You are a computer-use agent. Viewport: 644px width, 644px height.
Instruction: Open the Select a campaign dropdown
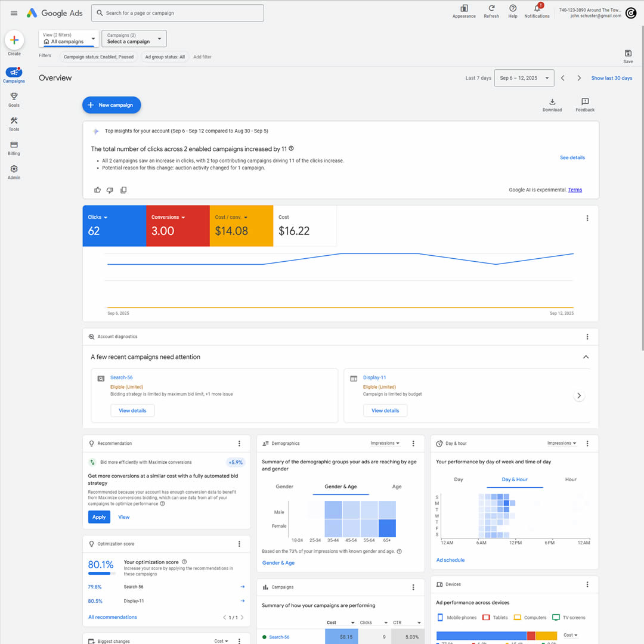click(134, 39)
